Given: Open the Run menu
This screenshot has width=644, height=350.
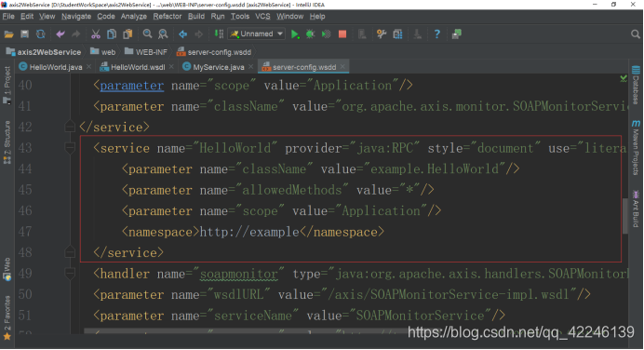Looking at the screenshot, I should (218, 17).
